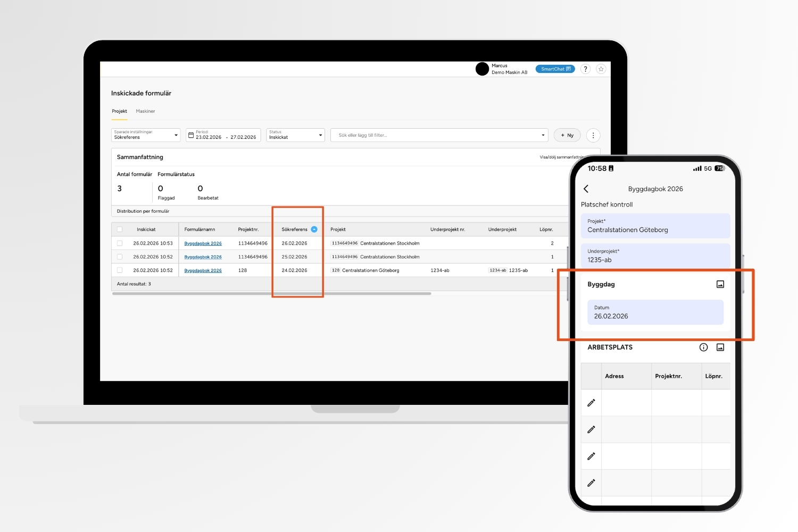798x532 pixels.
Task: Tap the back arrow in Byggdagbok 2026
Action: (x=586, y=189)
